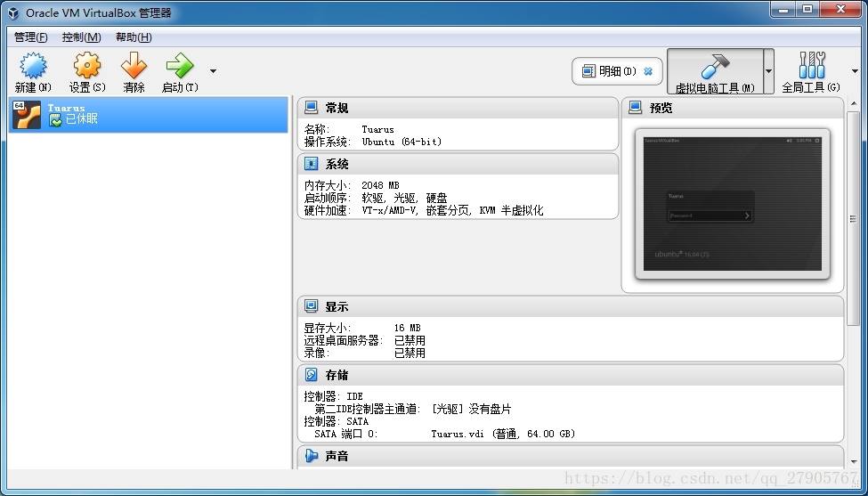The image size is (868, 496).
Task: Open the 系统 section header link
Action: 337,165
